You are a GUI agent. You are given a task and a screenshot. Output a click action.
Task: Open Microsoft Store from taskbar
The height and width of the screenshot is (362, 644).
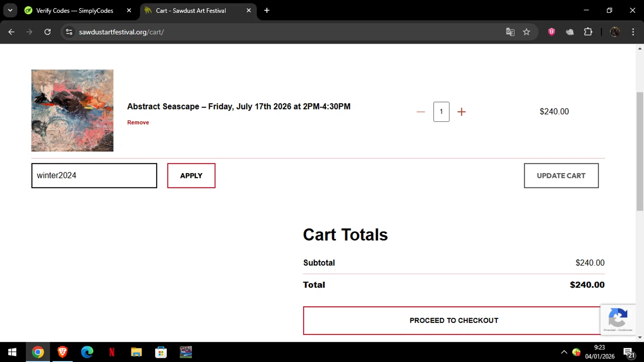[161, 352]
